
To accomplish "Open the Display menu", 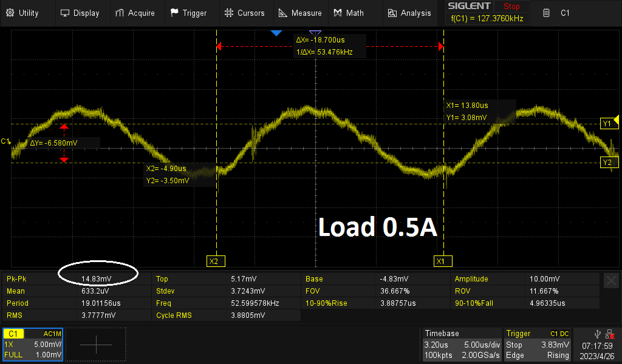I will pos(80,13).
